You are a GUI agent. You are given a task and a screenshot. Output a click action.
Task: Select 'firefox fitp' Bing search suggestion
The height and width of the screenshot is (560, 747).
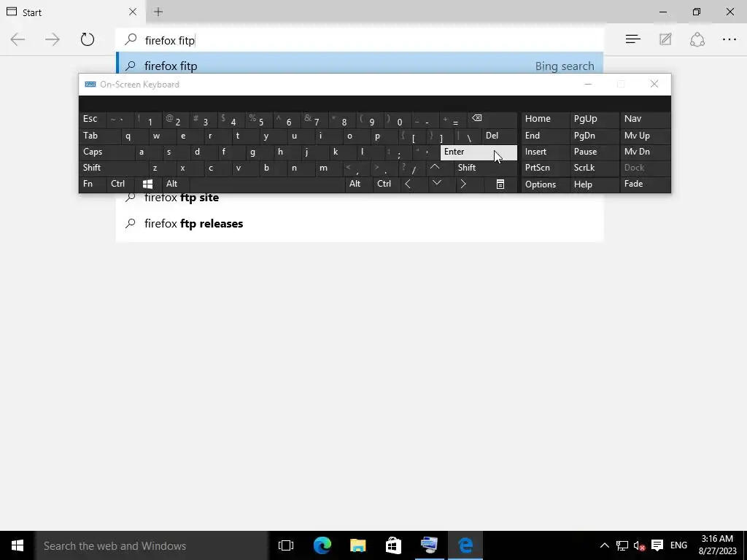360,66
